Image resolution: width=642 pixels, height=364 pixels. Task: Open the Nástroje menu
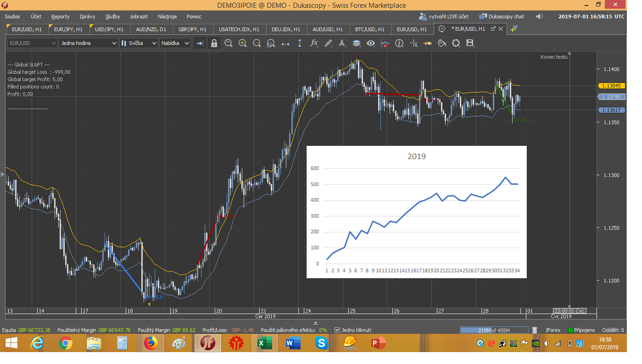167,17
